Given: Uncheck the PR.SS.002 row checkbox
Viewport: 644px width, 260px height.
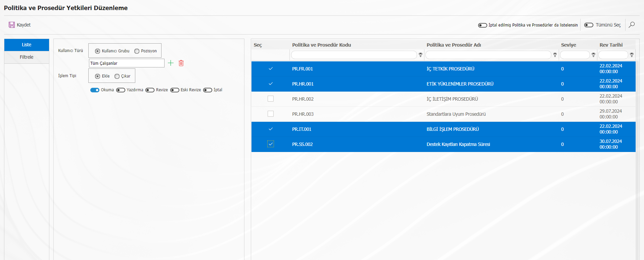Looking at the screenshot, I should click(271, 144).
